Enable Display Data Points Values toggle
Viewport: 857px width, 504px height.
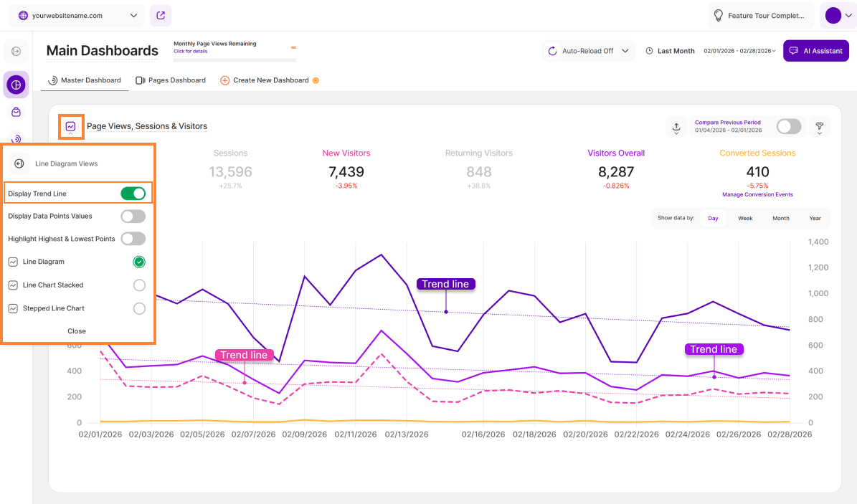[133, 216]
